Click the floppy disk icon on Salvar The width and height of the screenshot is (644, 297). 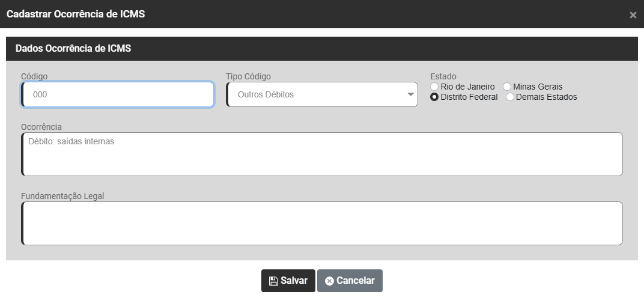[273, 281]
